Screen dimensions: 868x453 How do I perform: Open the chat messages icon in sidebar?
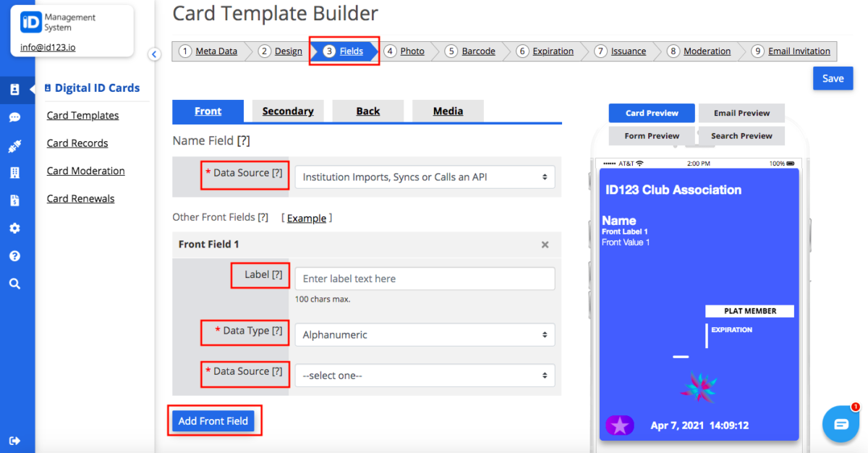pos(14,117)
